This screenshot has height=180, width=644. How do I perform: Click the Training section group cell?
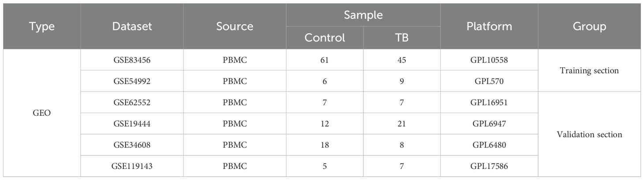pyautogui.click(x=589, y=70)
